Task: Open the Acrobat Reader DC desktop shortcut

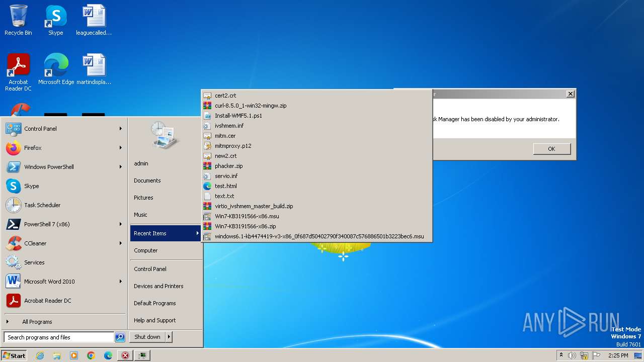Action: (x=18, y=72)
